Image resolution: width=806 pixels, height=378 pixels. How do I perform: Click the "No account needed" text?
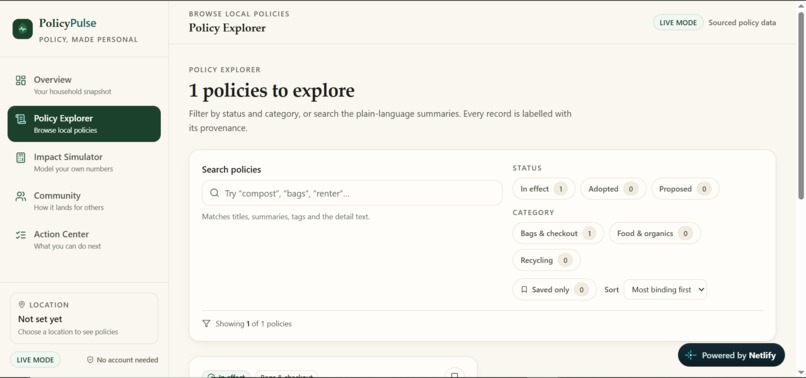pos(127,360)
